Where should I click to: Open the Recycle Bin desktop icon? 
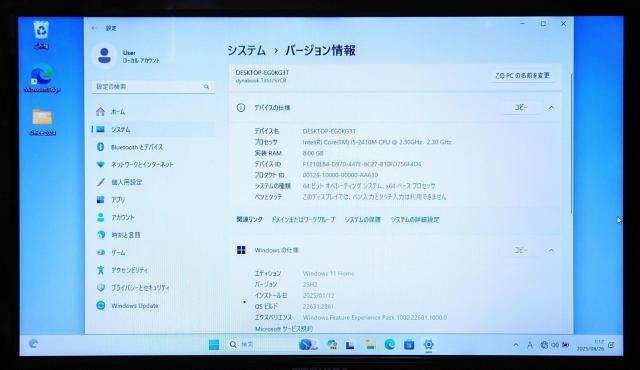click(x=41, y=35)
